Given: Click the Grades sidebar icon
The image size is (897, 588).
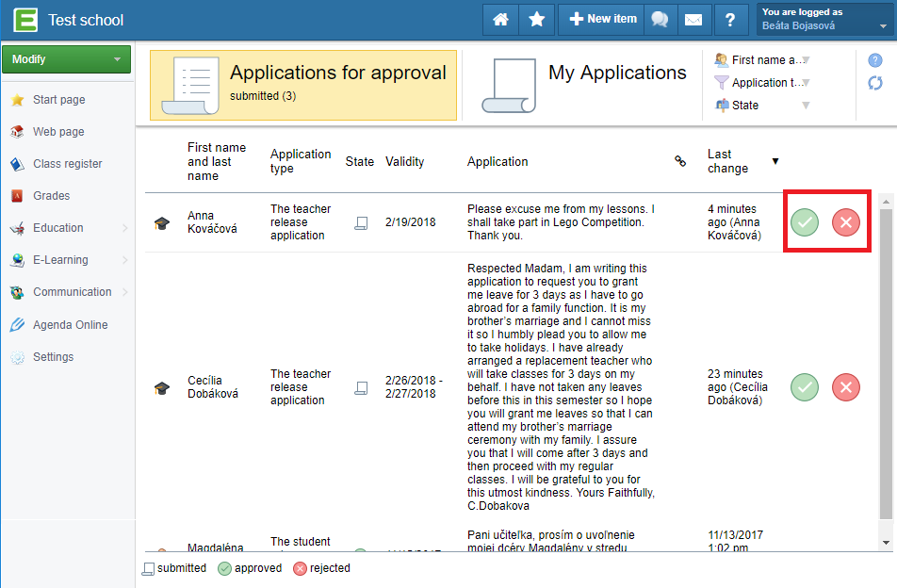Looking at the screenshot, I should [18, 196].
